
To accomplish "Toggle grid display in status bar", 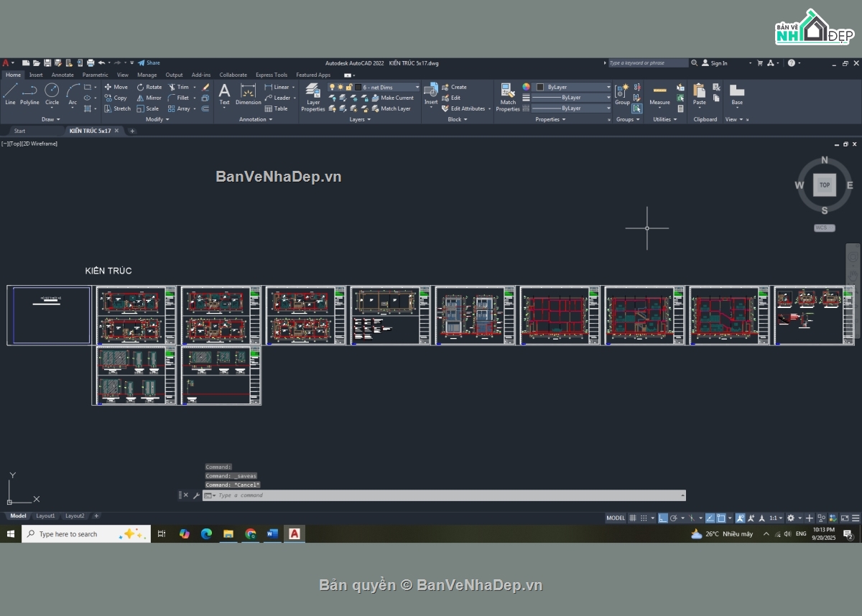I will point(633,518).
